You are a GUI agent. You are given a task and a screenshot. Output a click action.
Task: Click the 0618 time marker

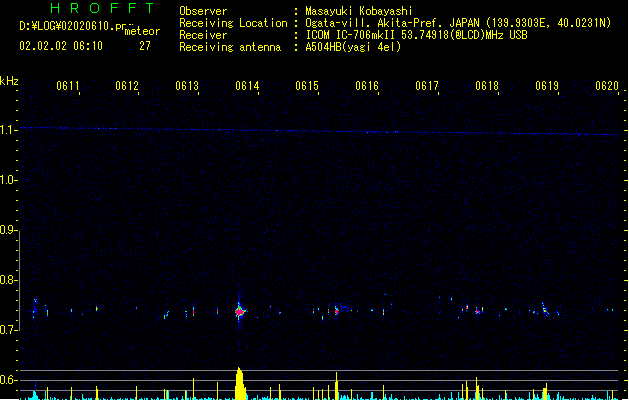487,86
